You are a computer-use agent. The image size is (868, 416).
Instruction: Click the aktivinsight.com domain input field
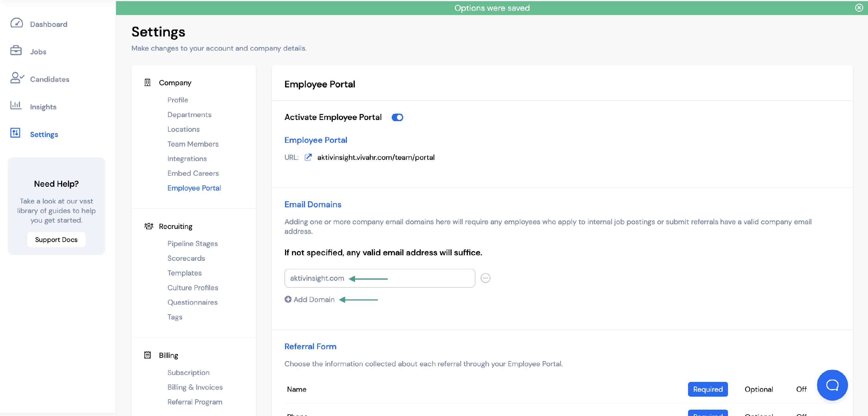[x=379, y=278]
